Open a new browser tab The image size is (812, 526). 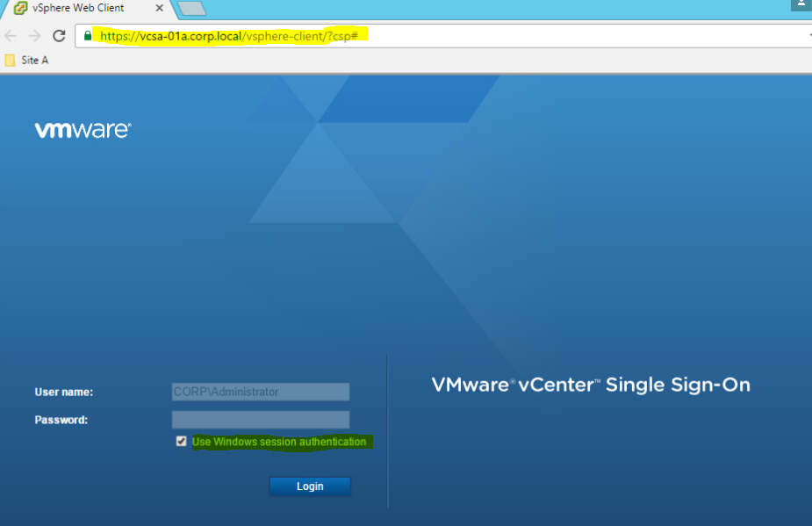click(191, 8)
